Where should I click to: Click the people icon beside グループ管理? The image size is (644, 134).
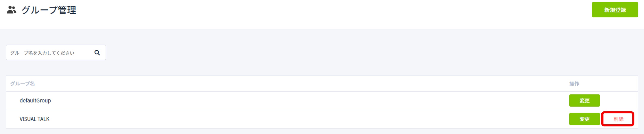(x=11, y=10)
